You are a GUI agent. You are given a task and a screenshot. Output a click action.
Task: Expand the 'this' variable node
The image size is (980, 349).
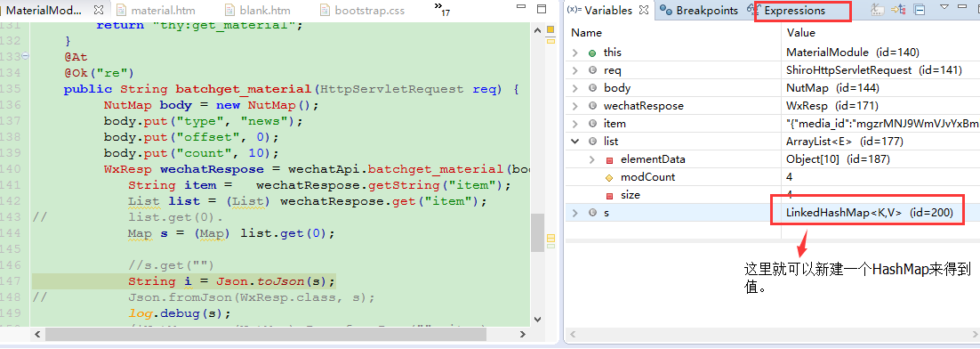point(575,53)
